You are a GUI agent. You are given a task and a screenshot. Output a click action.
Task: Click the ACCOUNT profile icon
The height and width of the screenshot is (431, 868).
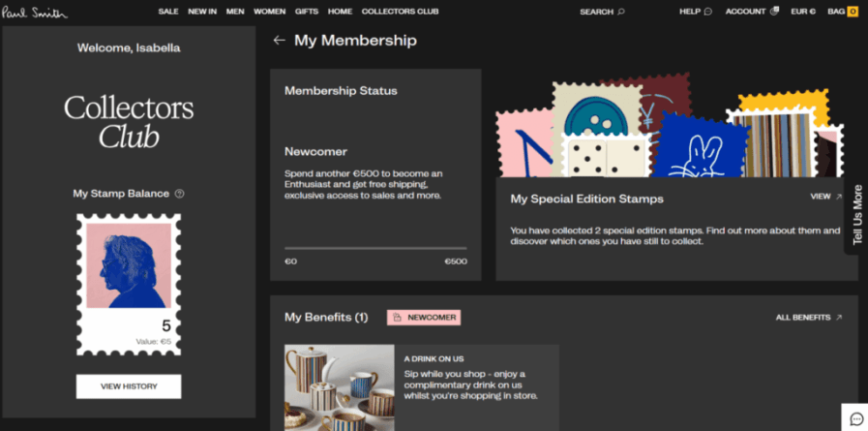[x=774, y=11]
